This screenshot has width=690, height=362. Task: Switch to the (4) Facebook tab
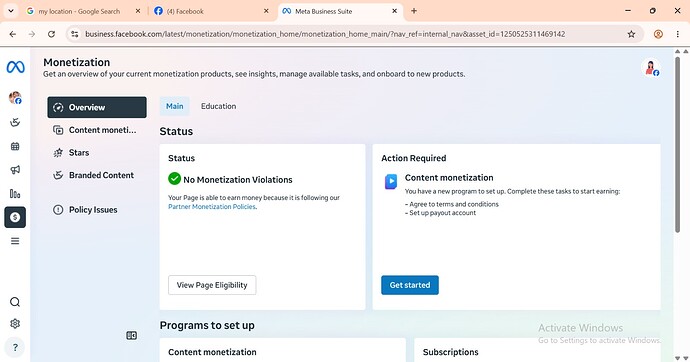(185, 11)
